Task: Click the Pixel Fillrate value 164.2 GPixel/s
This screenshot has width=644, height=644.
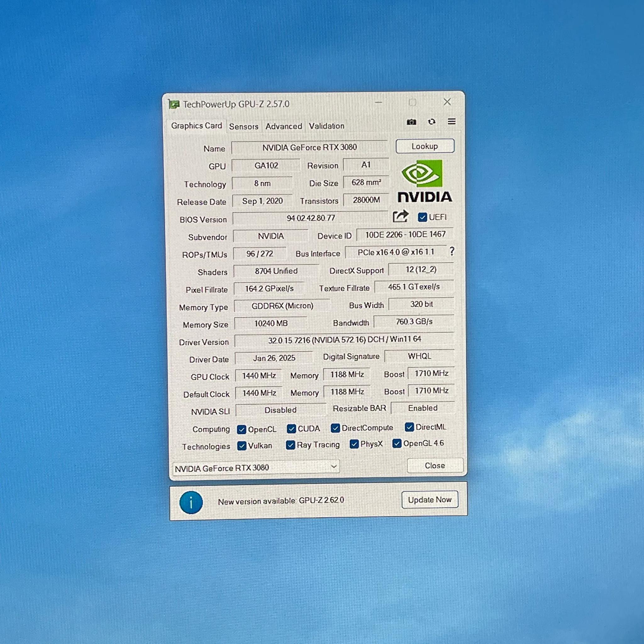Action: point(269,289)
